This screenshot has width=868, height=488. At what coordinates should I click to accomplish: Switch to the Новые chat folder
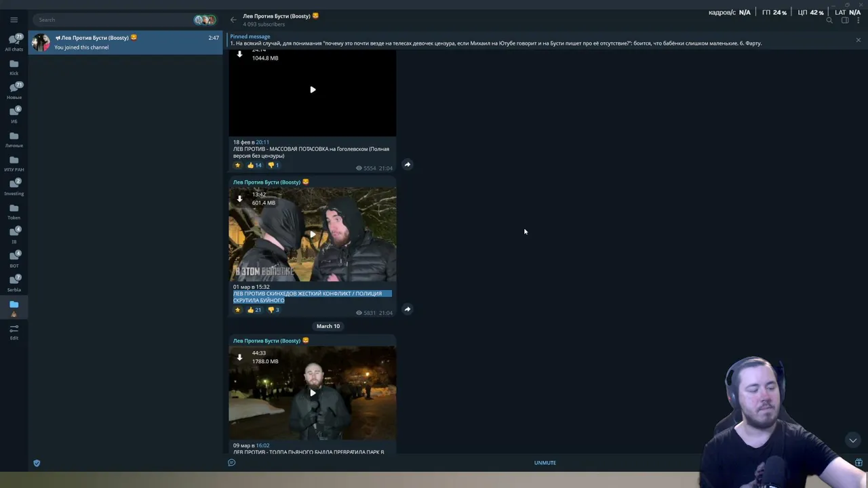[x=14, y=91]
